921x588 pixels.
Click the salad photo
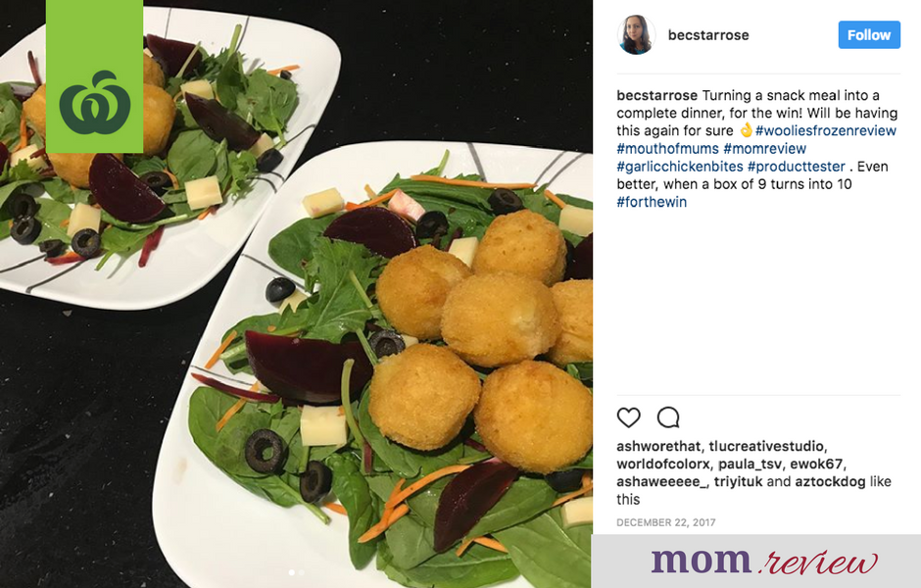click(296, 294)
